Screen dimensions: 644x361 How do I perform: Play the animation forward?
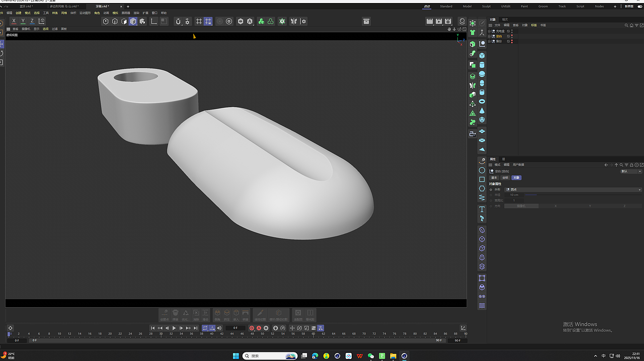pyautogui.click(x=174, y=328)
